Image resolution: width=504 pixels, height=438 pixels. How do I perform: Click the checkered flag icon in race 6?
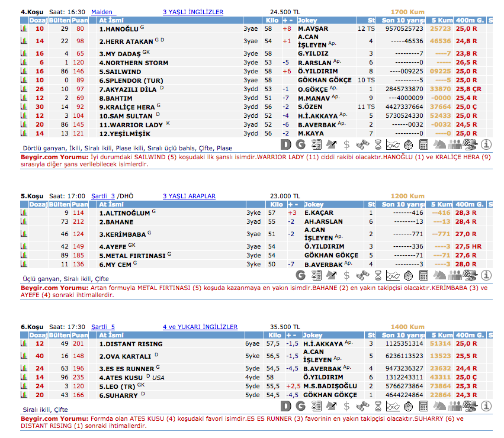point(470,405)
